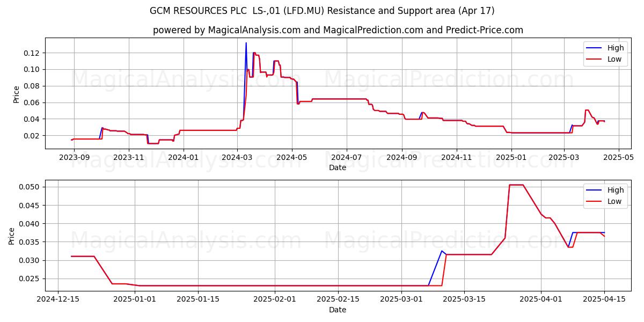Click the '2025-04-01' x-axis label
This screenshot has width=644, height=322.
(541, 299)
